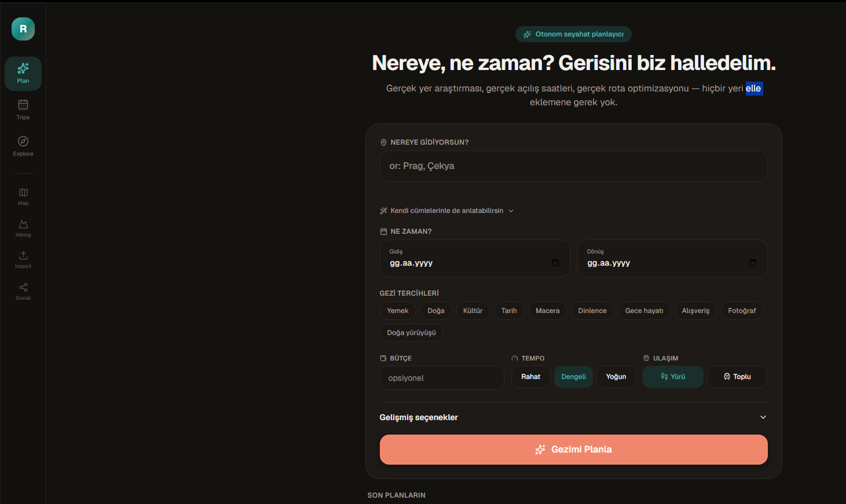The image size is (846, 504).
Task: Toggle the Gece hayatı preference chip
Action: [x=644, y=311]
